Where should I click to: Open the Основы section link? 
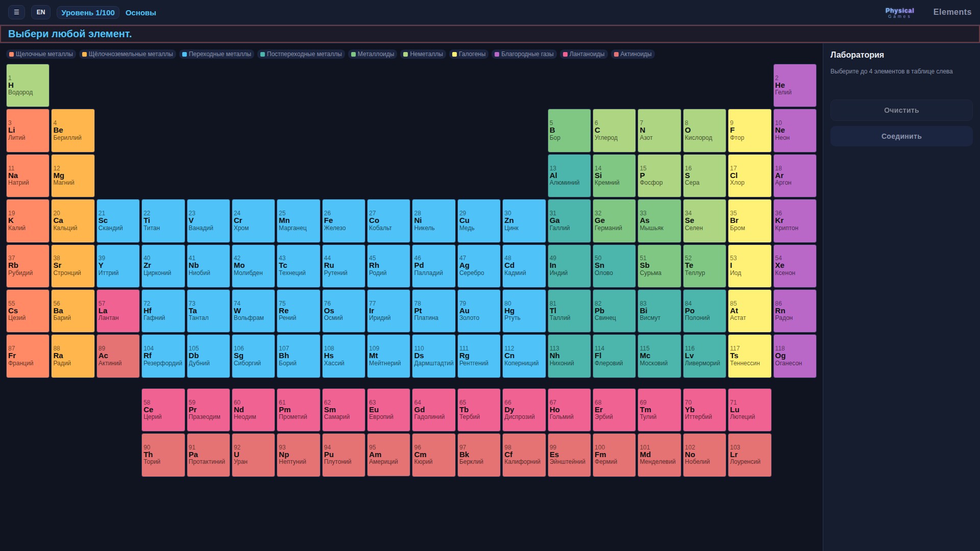(141, 13)
